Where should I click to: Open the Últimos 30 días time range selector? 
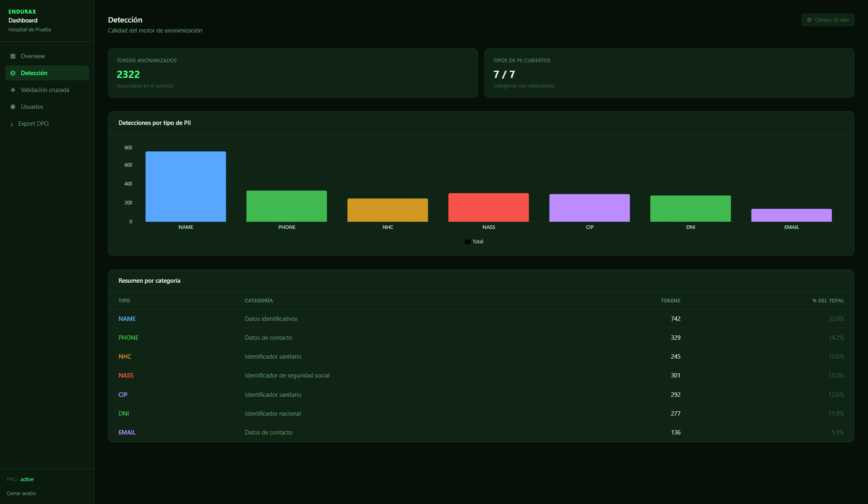point(827,19)
